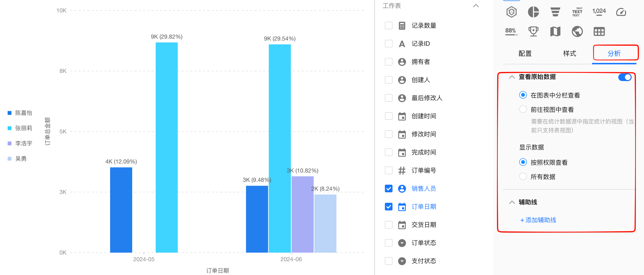This screenshot has height=275, width=644.
Task: Select the world globe map icon
Action: coord(577,31)
